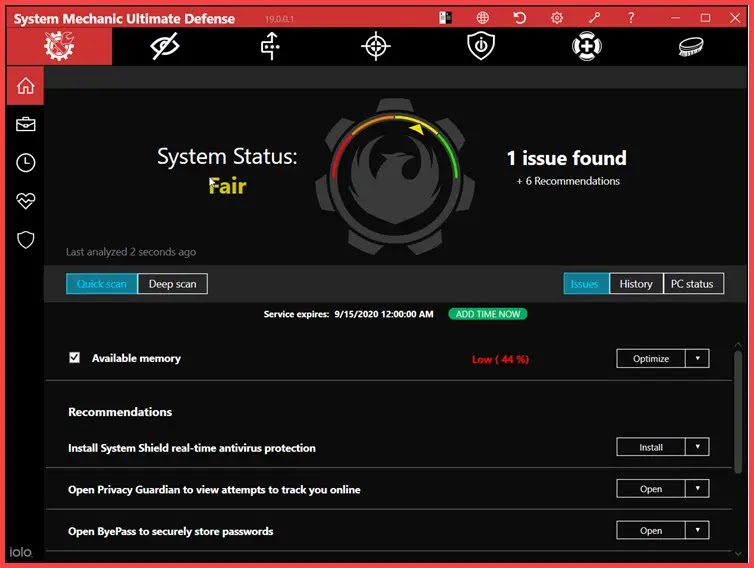
Task: Open the System Shield power-shield module
Action: [481, 46]
